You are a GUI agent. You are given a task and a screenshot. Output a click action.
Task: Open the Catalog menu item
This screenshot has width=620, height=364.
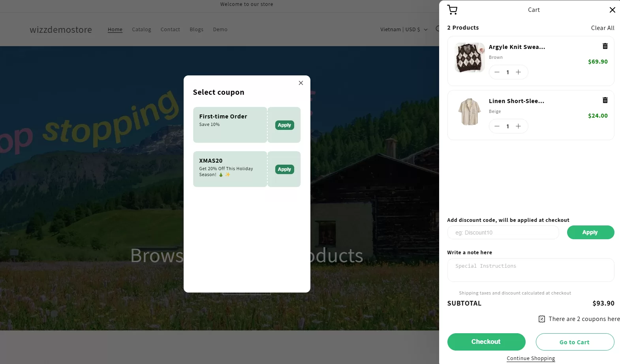[141, 30]
